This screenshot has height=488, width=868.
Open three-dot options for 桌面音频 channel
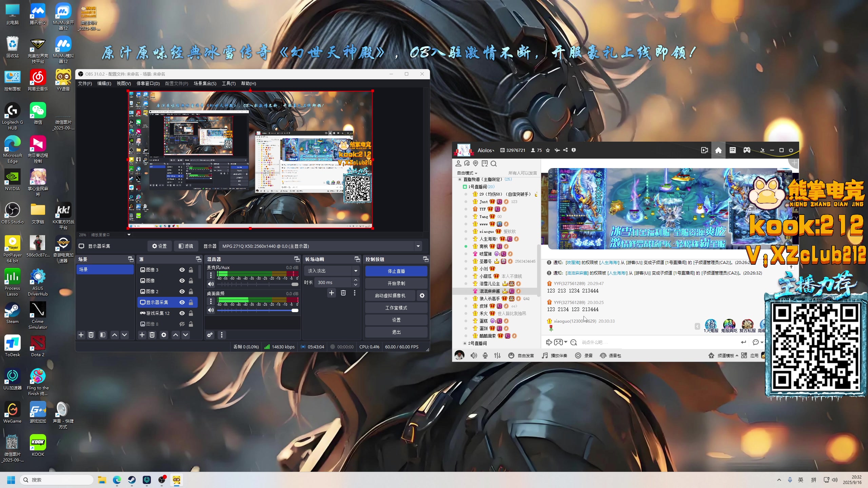click(211, 301)
